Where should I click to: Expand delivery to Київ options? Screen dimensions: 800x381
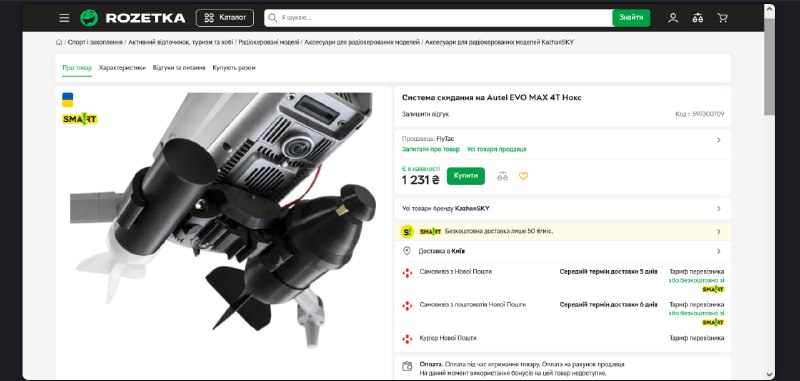point(562,251)
